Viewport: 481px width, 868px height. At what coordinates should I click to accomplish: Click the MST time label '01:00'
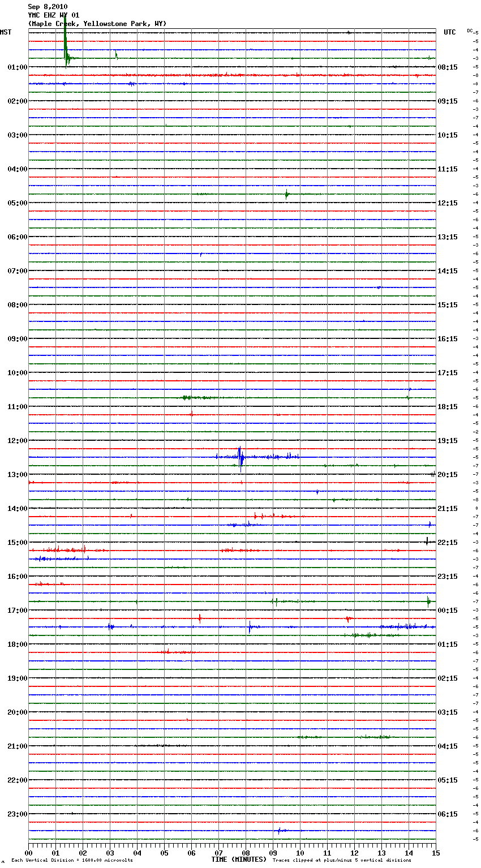18,67
